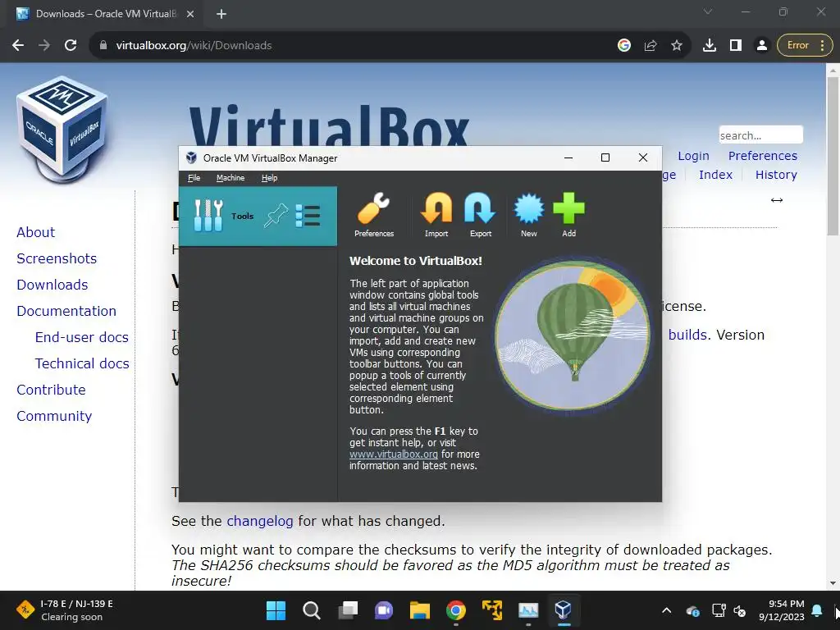The width and height of the screenshot is (840, 630).
Task: Click the address bar URL
Action: (194, 46)
